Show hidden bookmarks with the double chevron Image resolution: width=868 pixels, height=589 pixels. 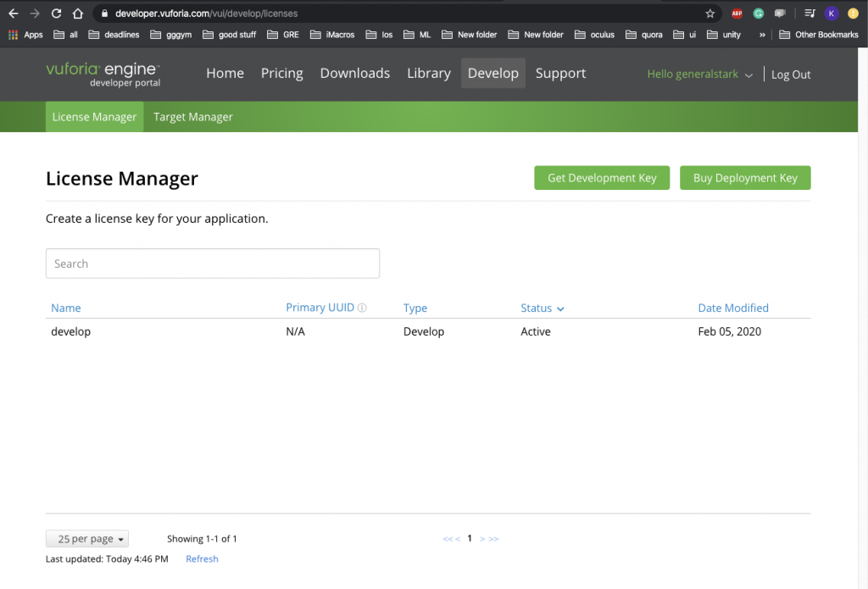click(x=762, y=34)
